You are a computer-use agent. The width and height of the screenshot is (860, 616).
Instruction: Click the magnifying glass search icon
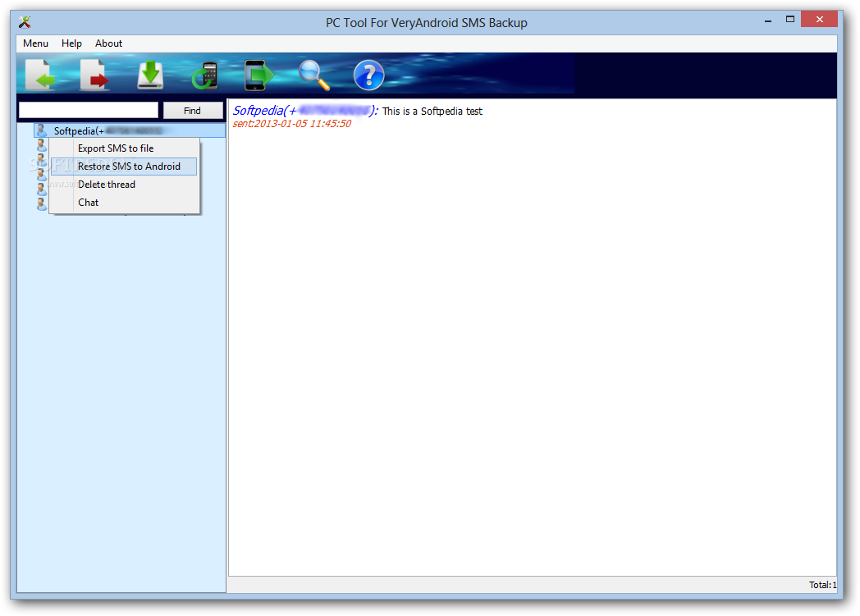click(313, 75)
